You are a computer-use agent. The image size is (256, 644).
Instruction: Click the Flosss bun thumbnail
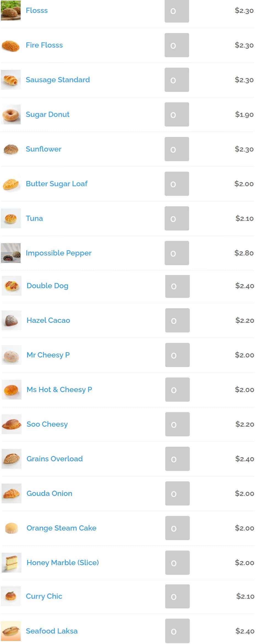[x=11, y=10]
